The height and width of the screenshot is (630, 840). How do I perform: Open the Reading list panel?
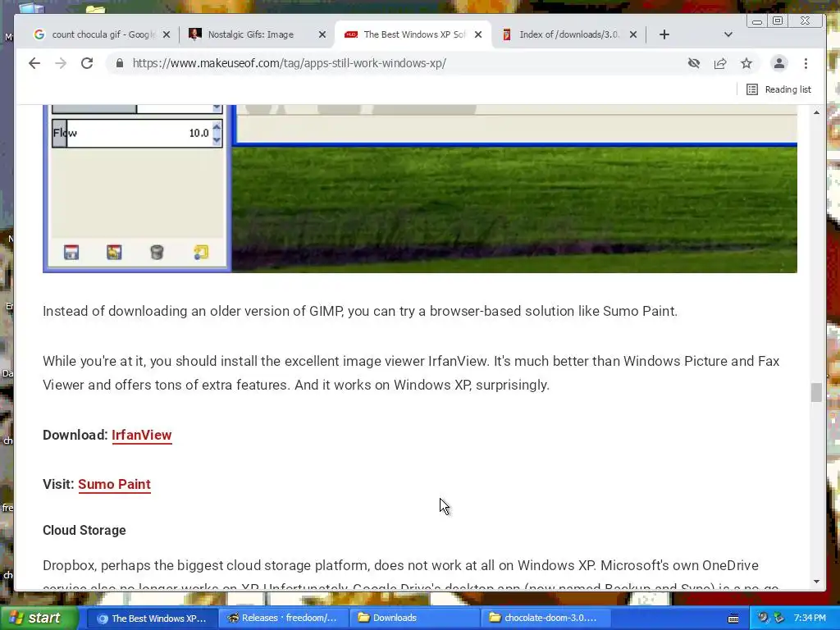(779, 89)
